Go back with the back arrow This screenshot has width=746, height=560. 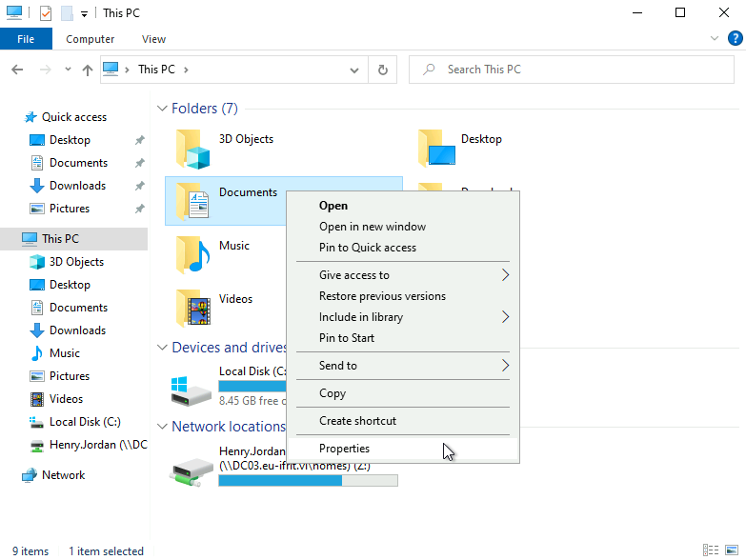(17, 70)
